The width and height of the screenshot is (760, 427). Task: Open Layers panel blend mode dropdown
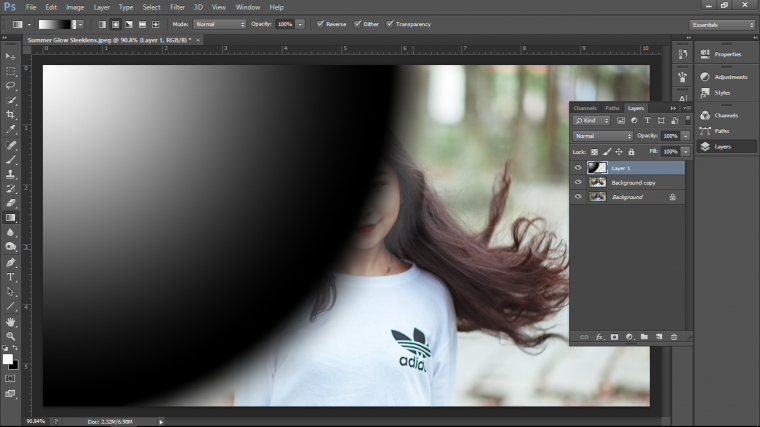click(602, 136)
